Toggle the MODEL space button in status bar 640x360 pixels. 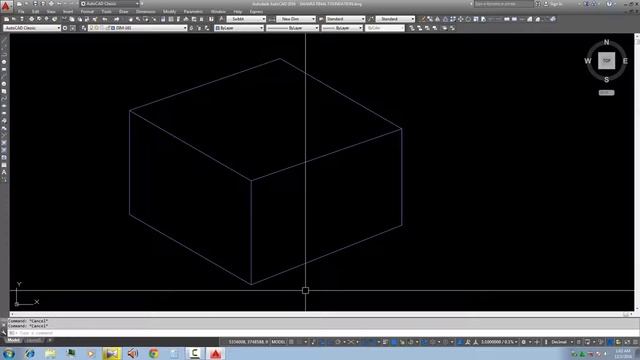click(278, 342)
